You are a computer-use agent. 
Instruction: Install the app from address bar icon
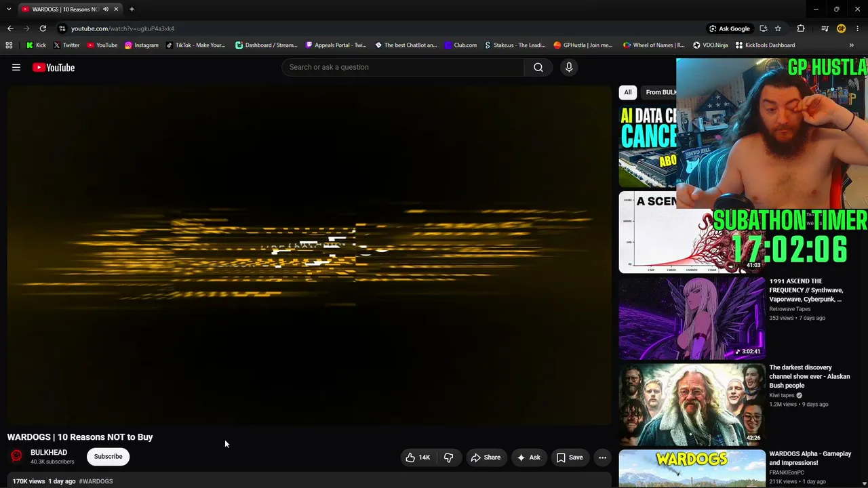click(x=764, y=28)
